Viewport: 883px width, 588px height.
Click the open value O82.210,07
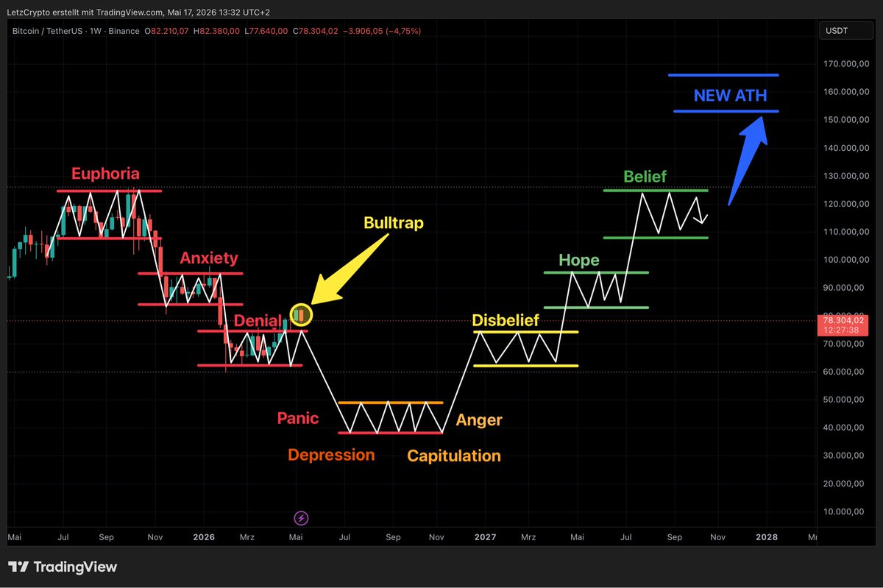pos(166,31)
